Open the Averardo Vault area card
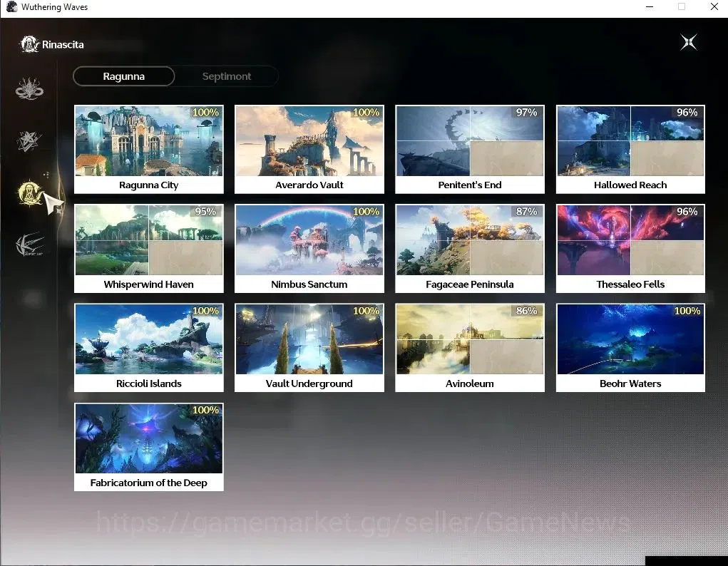 [x=309, y=149]
